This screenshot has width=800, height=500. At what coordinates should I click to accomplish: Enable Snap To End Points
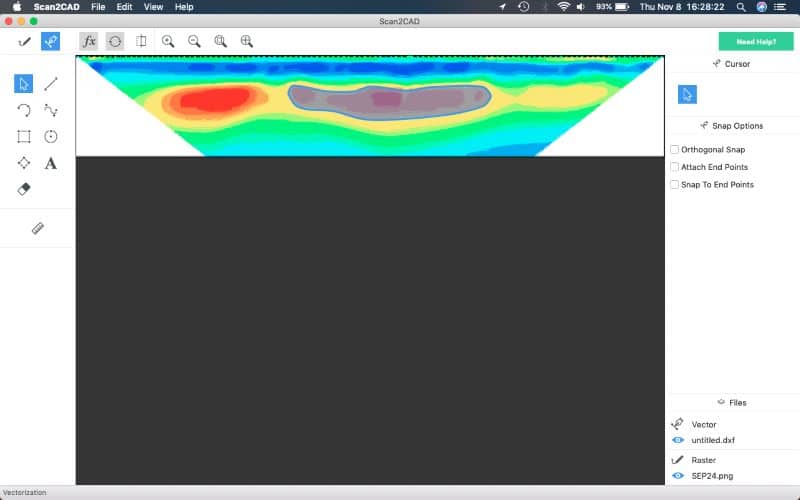coord(674,185)
